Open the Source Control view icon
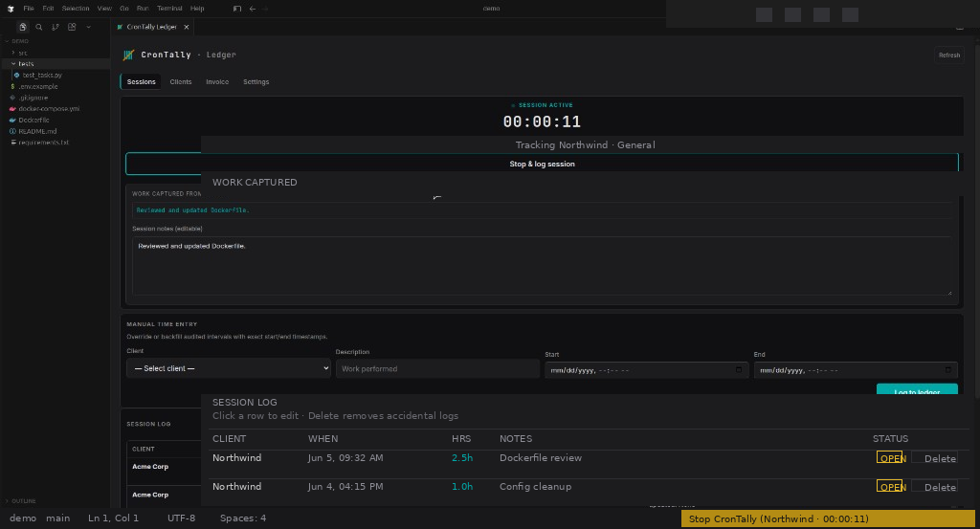The width and height of the screenshot is (980, 529). pyautogui.click(x=55, y=27)
